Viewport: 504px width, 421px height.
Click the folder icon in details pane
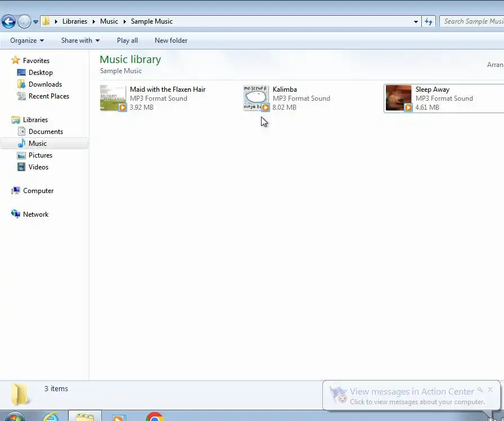pyautogui.click(x=20, y=395)
